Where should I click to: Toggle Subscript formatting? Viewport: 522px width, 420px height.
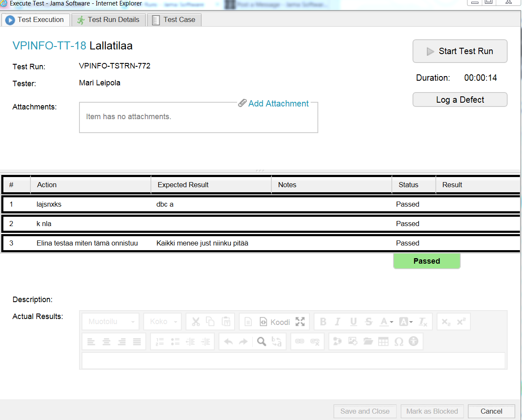446,322
